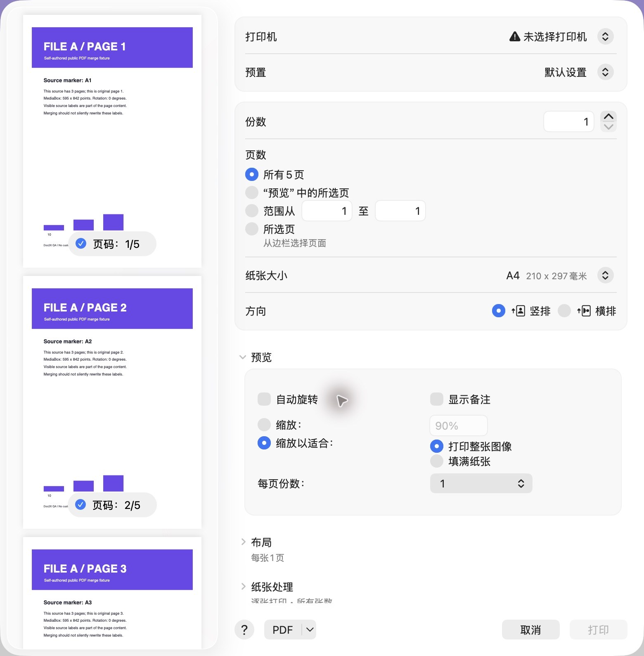Select the "预览"中的所选页 radio option
The height and width of the screenshot is (656, 644).
tap(252, 193)
